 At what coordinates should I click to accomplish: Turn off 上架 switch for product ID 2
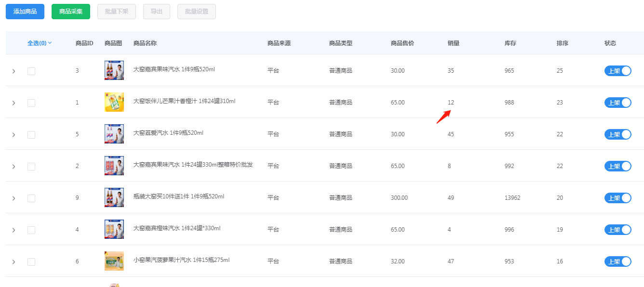(617, 166)
